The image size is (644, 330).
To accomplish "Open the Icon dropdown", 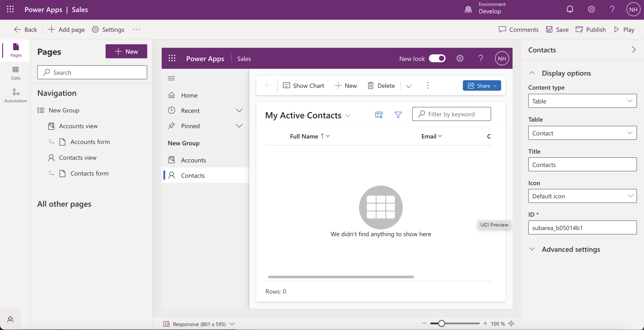I will (x=582, y=196).
